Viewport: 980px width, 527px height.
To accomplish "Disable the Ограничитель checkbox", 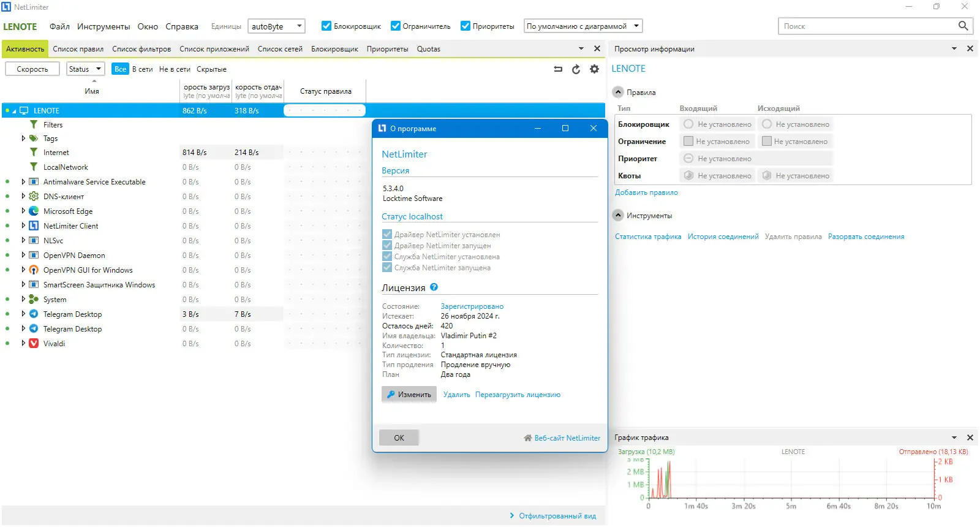I will tap(396, 26).
